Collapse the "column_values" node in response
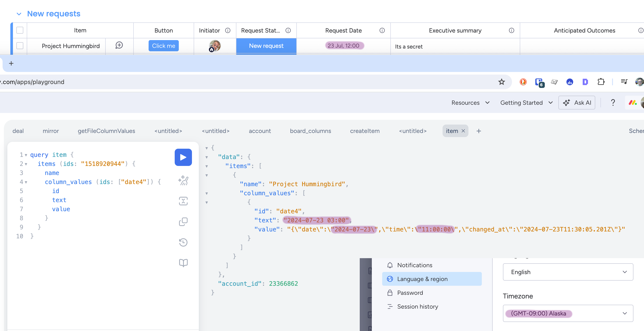Image resolution: width=644 pixels, height=331 pixels. coord(207,194)
